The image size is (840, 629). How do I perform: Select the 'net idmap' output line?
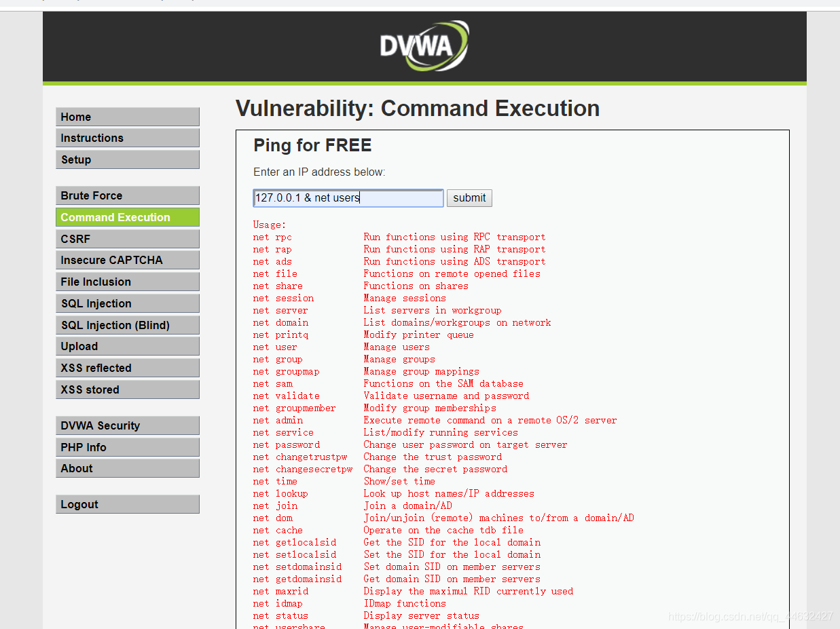click(350, 603)
